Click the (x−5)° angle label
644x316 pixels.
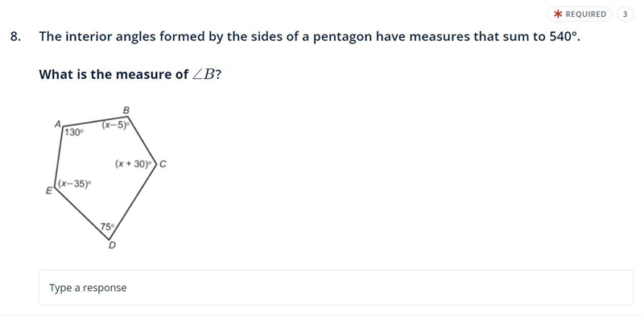pos(116,125)
